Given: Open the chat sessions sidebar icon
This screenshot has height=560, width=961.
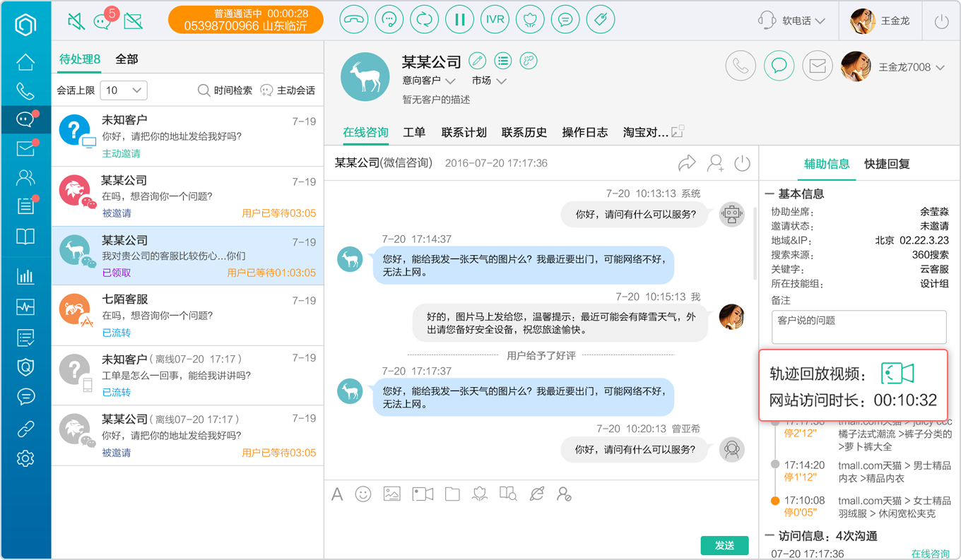Looking at the screenshot, I should click(x=25, y=119).
